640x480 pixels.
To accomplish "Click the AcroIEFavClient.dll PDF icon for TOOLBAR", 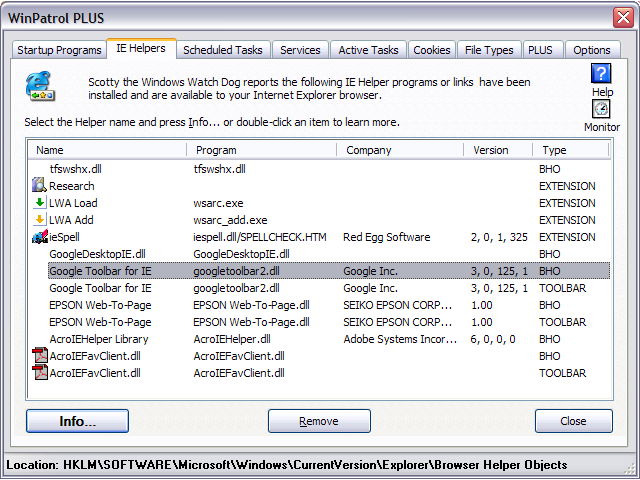I will coord(39,373).
